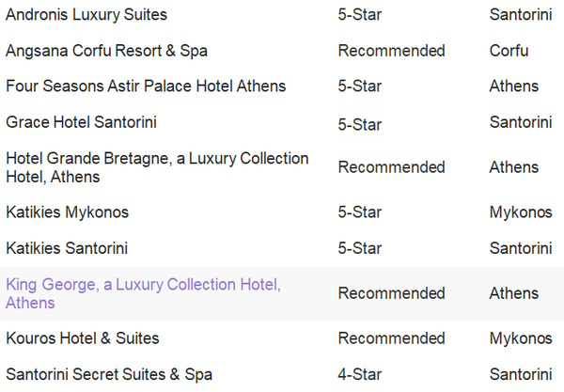Open the Grace Hotel Santorini entry
The image size is (564, 392).
(81, 122)
